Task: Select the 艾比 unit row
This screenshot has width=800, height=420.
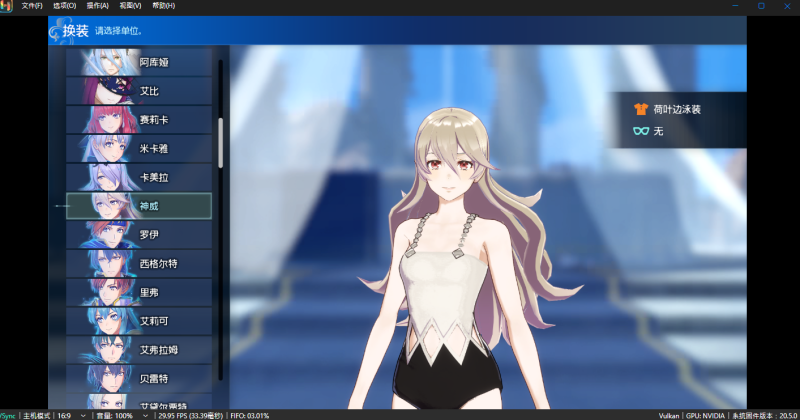Action: (x=139, y=91)
